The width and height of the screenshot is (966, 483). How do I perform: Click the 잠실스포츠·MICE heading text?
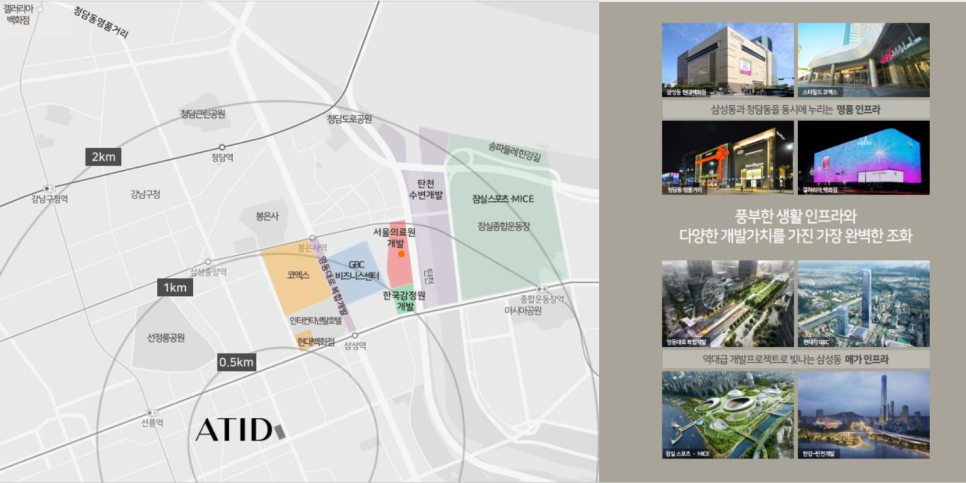[503, 198]
